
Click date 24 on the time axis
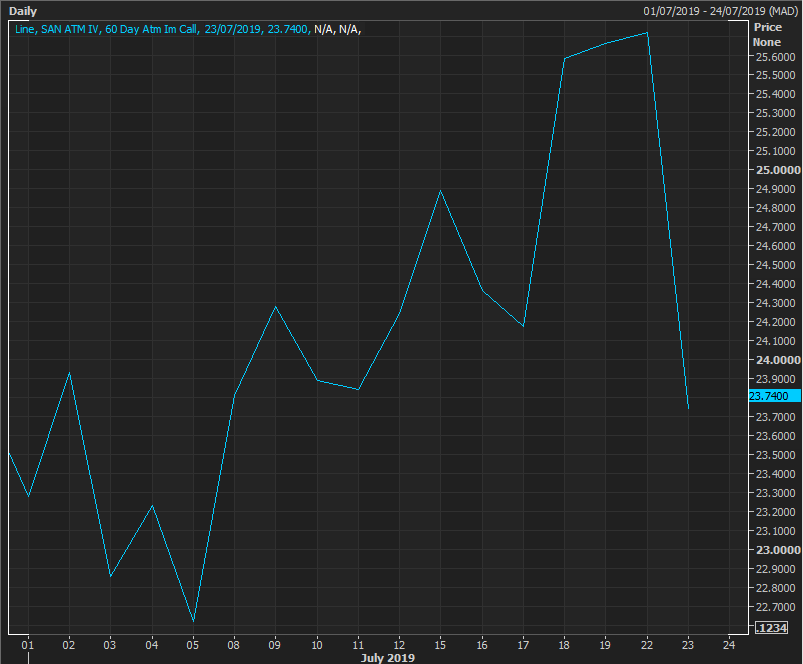pyautogui.click(x=729, y=643)
